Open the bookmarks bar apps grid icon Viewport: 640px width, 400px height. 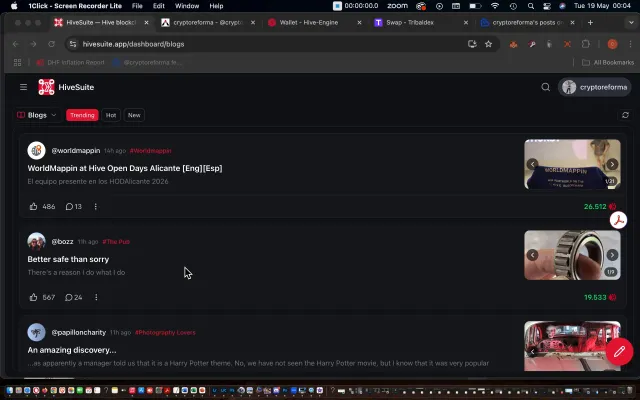point(18,62)
